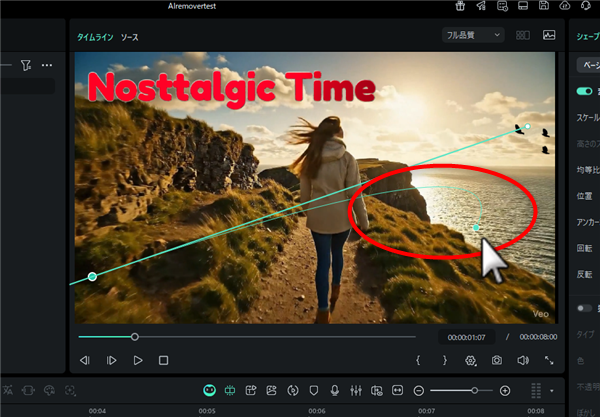Select the タイムライン tab
The image size is (600, 417).
[94, 37]
